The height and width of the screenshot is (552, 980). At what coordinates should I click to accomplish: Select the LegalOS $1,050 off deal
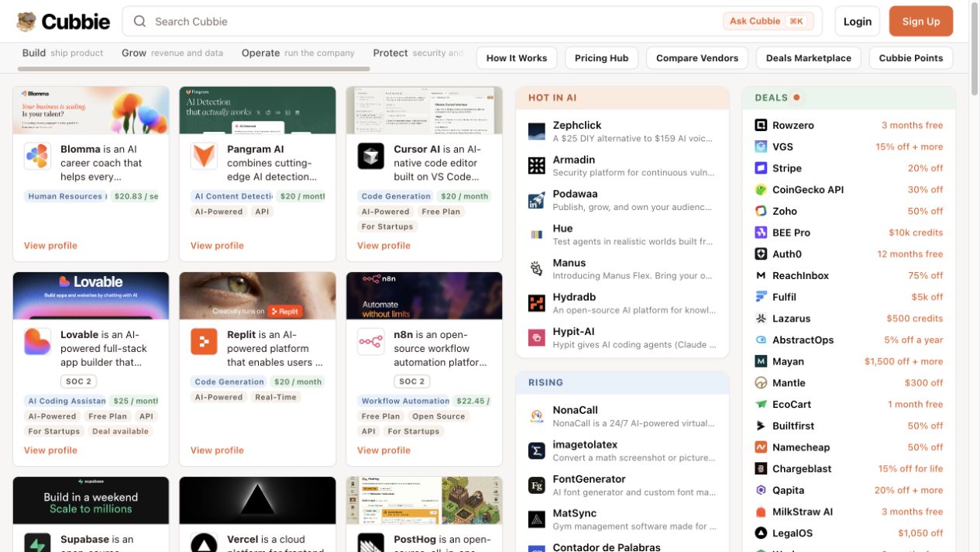848,533
